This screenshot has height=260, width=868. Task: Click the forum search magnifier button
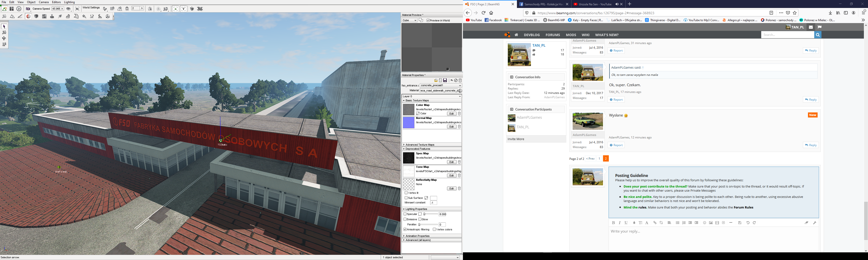click(817, 35)
